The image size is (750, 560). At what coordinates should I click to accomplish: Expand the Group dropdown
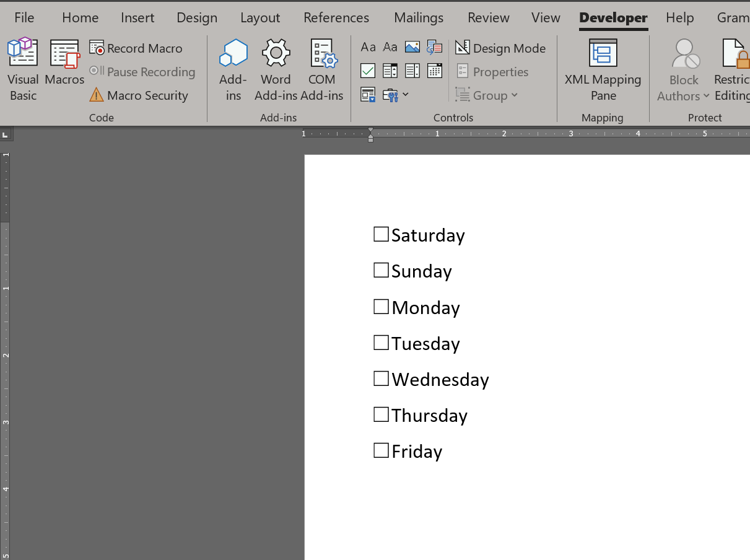(487, 95)
